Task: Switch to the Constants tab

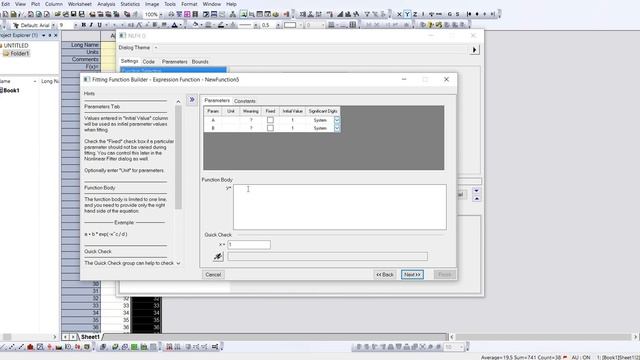Action: (x=244, y=101)
